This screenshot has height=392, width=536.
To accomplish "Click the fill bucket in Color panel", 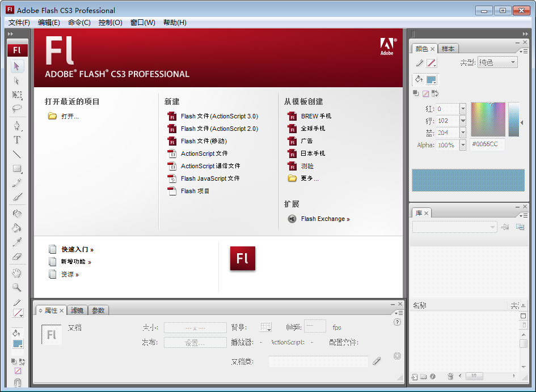I will 419,79.
